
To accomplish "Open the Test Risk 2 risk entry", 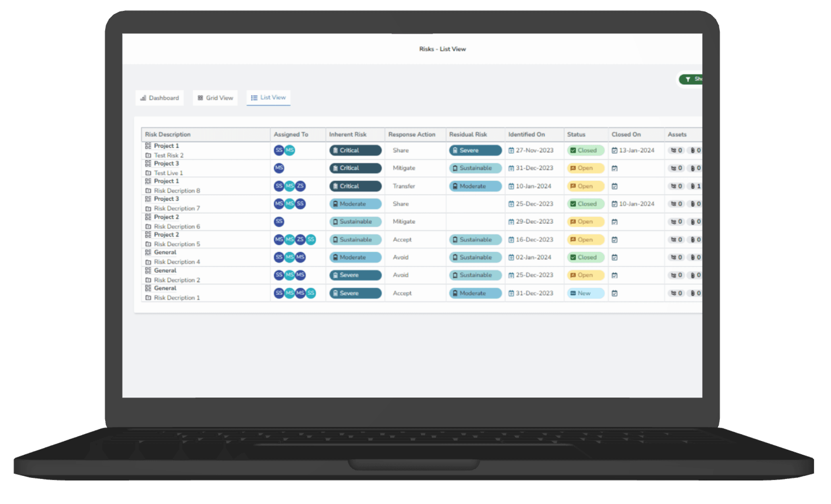I will pos(169,155).
